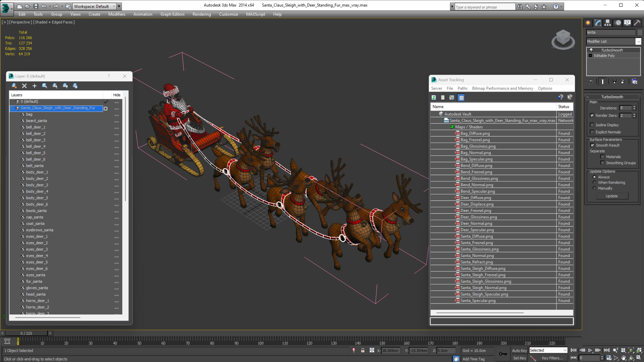The height and width of the screenshot is (362, 644).
Task: Click the Asset Tracking help icon
Action: 560,97
